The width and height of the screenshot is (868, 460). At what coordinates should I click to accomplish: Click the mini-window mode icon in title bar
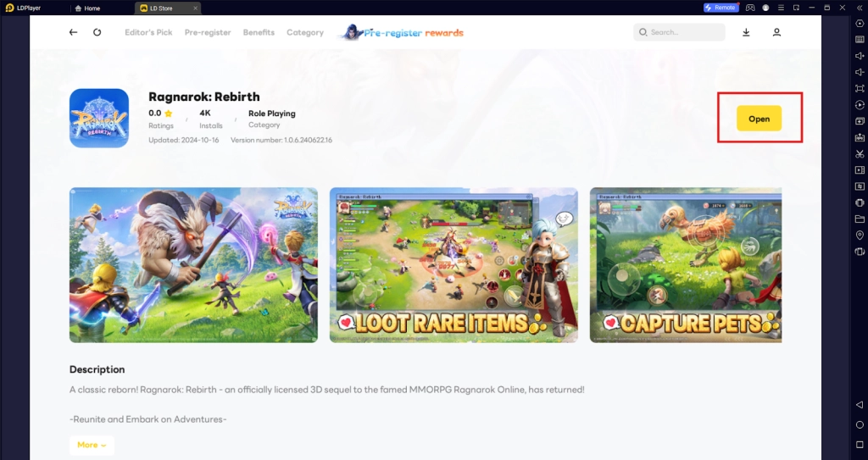pos(796,8)
